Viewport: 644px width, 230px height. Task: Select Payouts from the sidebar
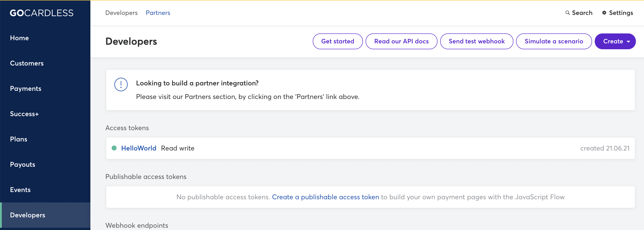(x=23, y=164)
